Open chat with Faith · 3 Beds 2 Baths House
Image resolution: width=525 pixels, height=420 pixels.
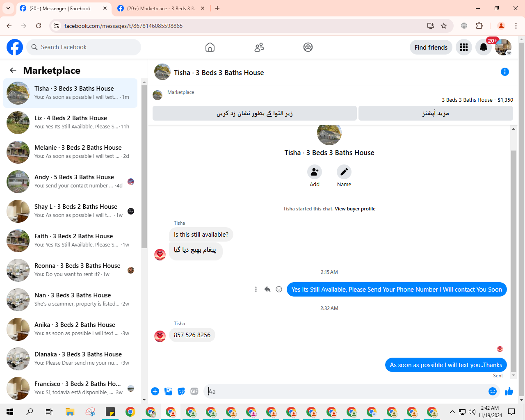71,241
